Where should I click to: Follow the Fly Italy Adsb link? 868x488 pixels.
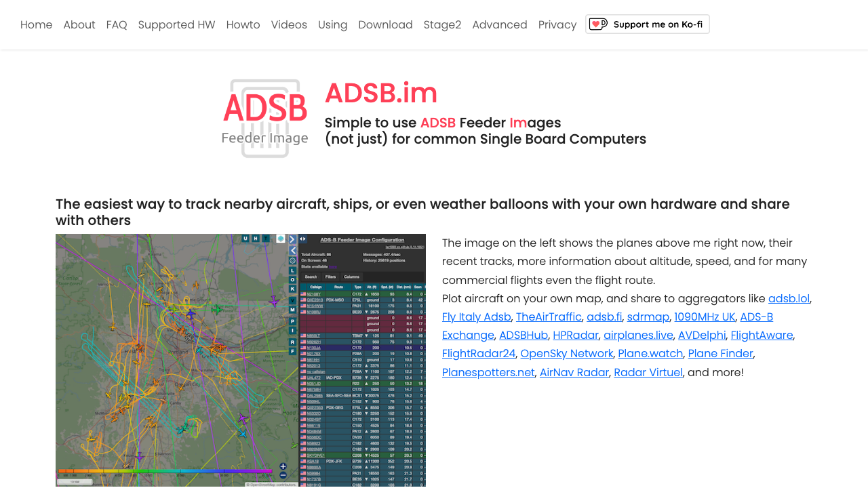[x=477, y=317]
